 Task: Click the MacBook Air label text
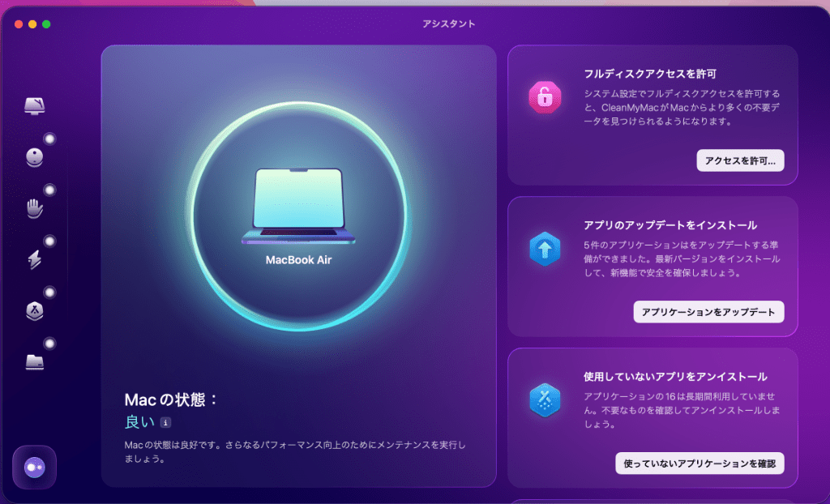298,260
